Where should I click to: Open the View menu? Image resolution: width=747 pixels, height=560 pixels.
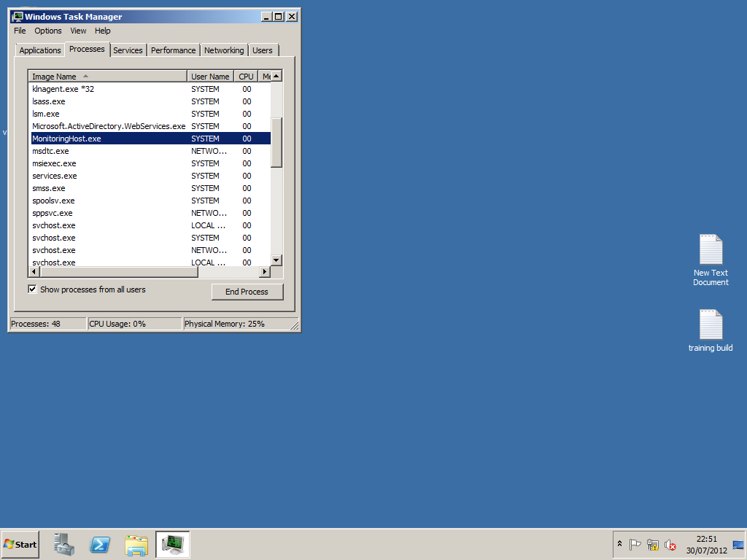pyautogui.click(x=78, y=31)
